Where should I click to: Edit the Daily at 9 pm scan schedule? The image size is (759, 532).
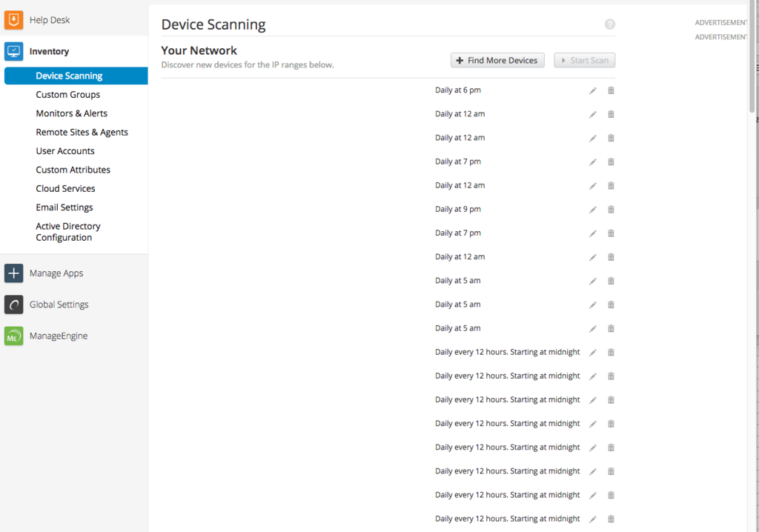(592, 209)
